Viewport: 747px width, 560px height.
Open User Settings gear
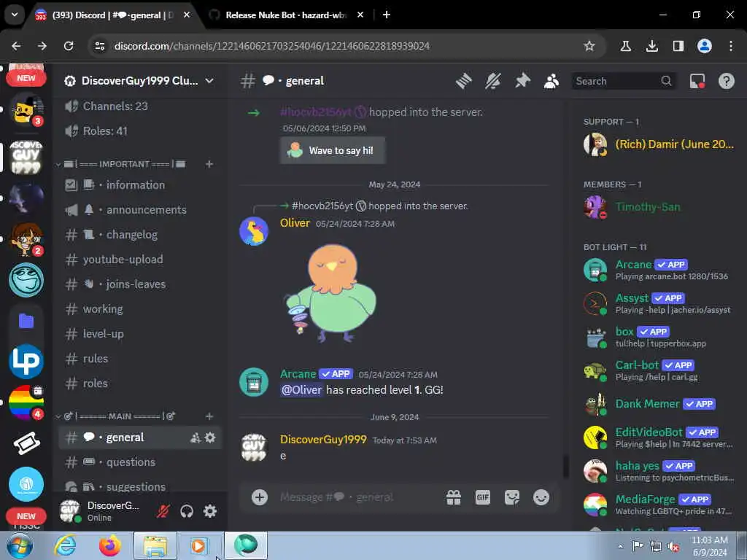click(210, 511)
